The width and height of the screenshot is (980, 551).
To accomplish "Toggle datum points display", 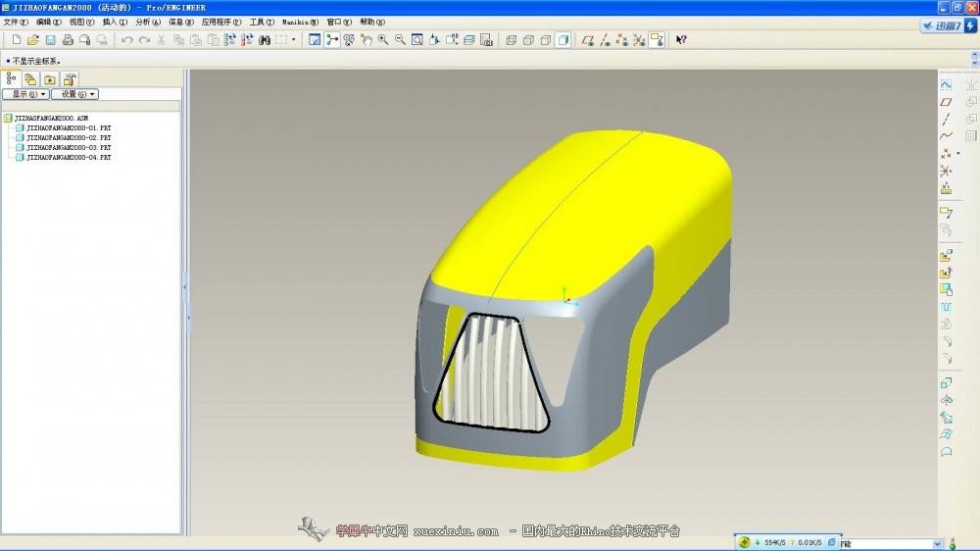I will tap(622, 40).
